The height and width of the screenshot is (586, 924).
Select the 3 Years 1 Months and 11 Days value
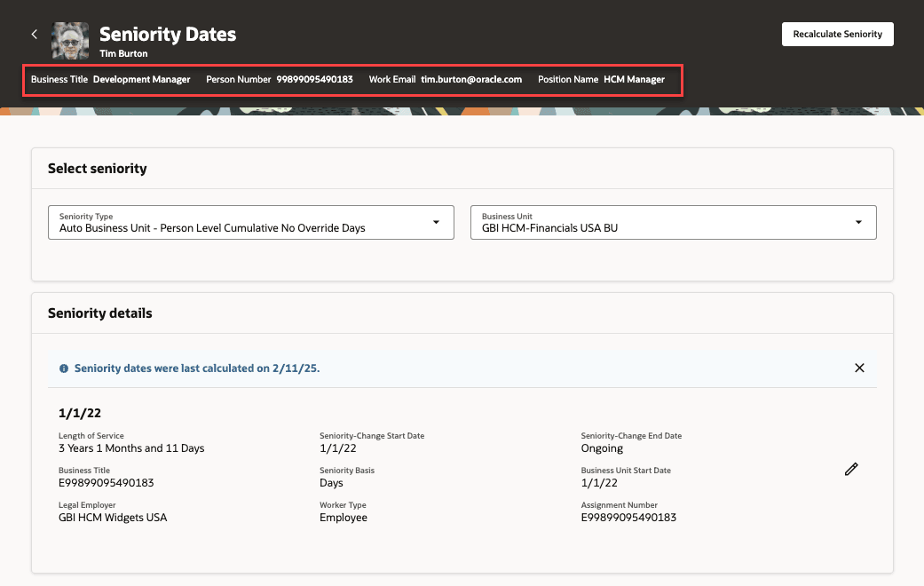click(131, 448)
